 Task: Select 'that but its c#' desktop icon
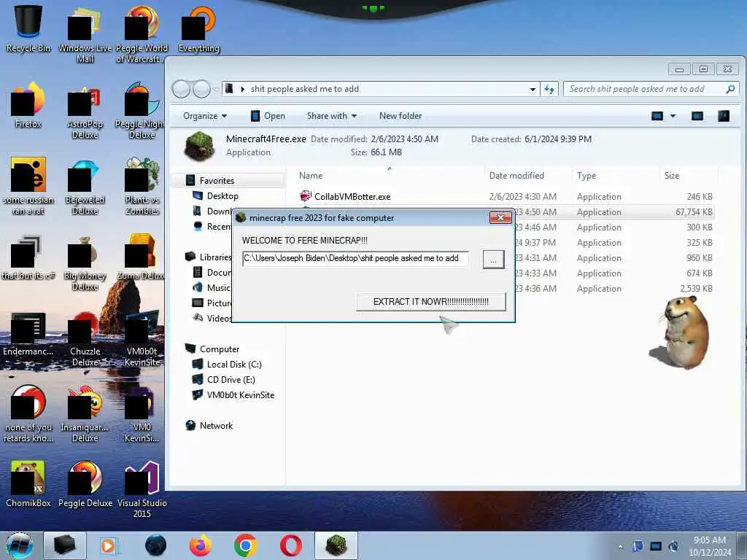coord(28,257)
